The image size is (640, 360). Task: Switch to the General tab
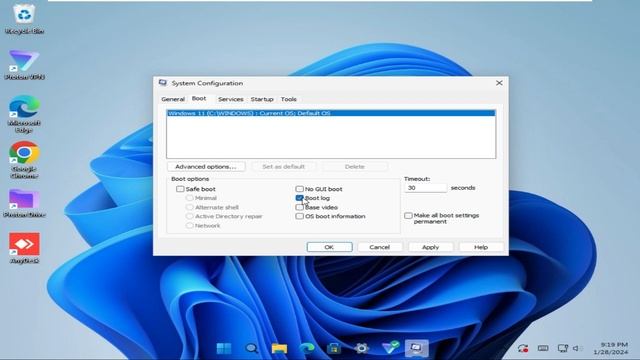pyautogui.click(x=173, y=99)
